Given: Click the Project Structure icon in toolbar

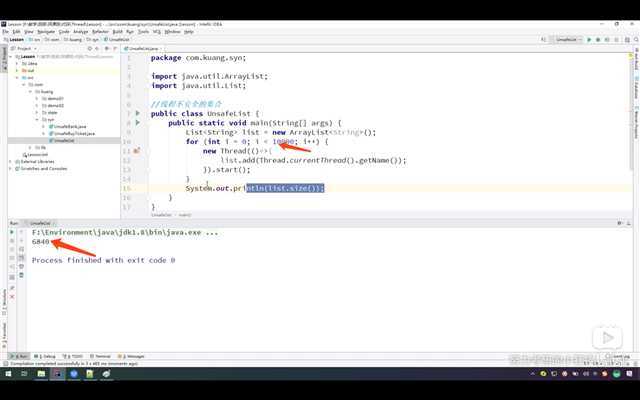Looking at the screenshot, I should click(627, 40).
